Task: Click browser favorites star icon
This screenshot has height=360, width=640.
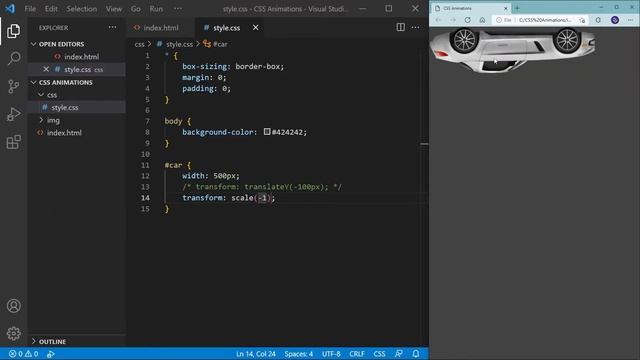Action: point(582,20)
